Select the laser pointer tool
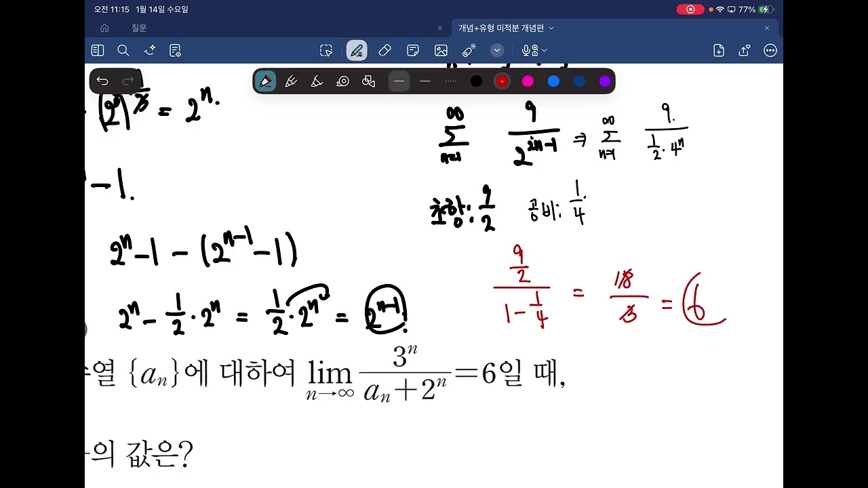Screen dimensions: 868x488 click(469, 50)
